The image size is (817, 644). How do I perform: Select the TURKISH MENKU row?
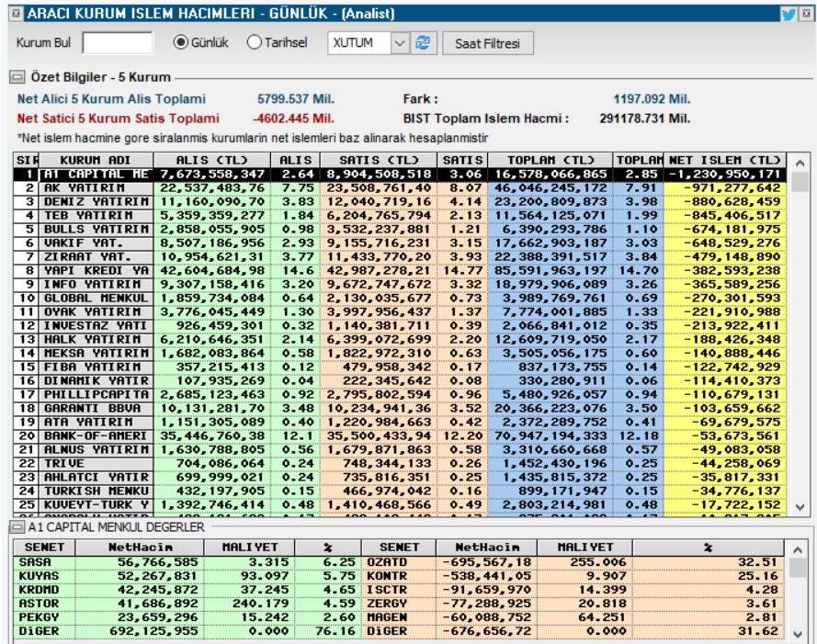(x=400, y=491)
